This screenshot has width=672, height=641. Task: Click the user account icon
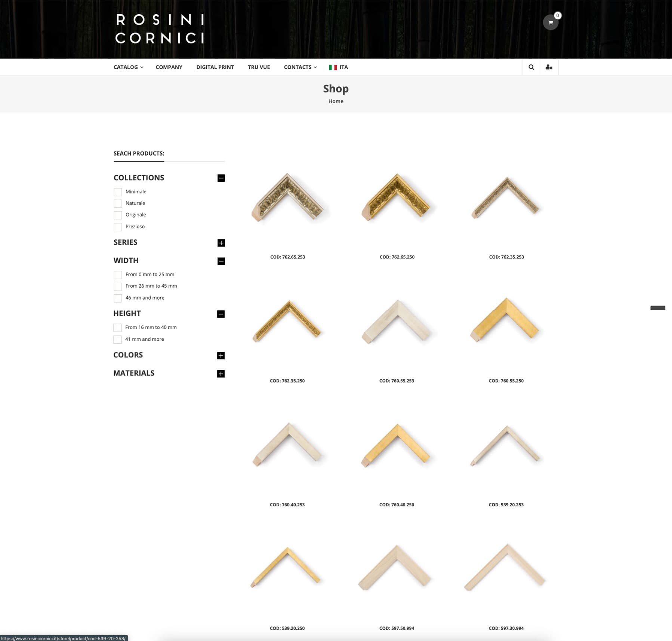549,67
